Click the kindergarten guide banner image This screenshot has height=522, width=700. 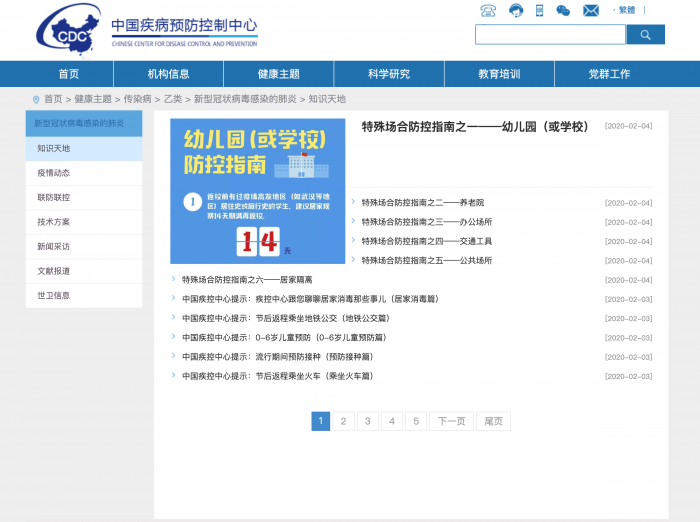tap(257, 191)
